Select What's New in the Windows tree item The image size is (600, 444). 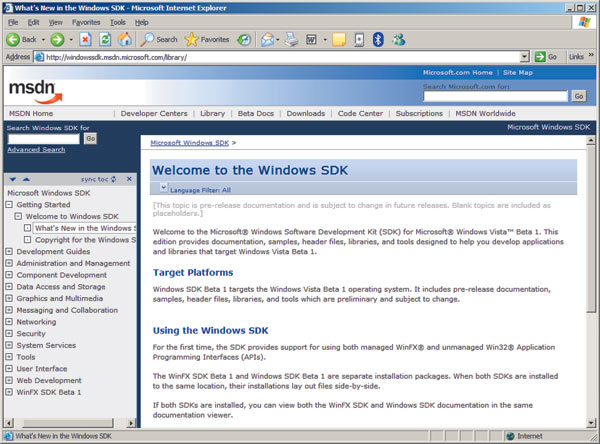point(85,228)
